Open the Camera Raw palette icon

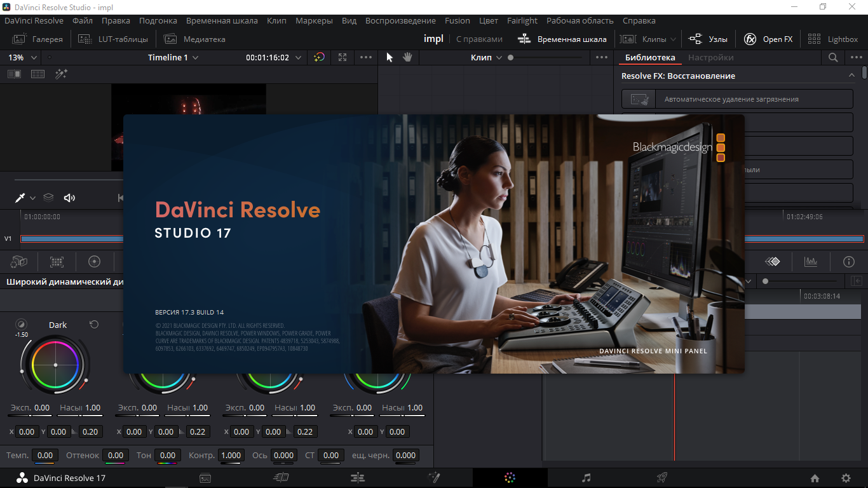click(x=19, y=261)
